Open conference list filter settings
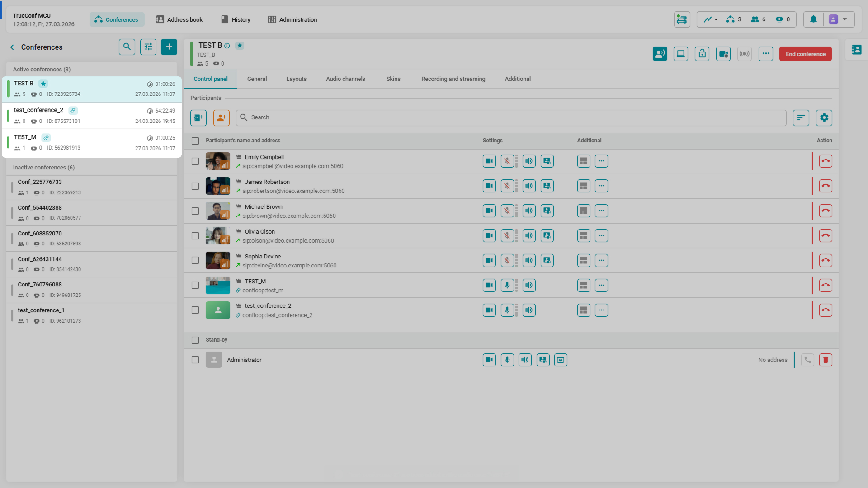Image resolution: width=868 pixels, height=488 pixels. pos(148,47)
